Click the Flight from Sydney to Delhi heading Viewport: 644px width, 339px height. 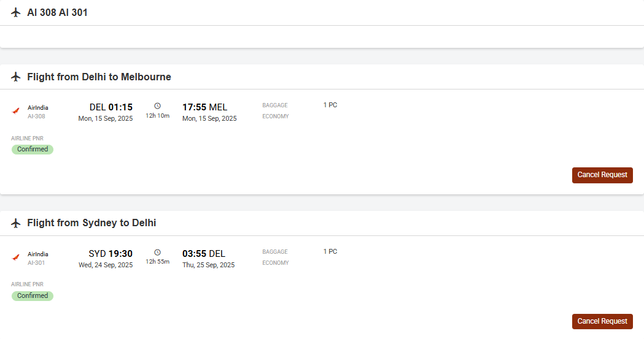[91, 223]
